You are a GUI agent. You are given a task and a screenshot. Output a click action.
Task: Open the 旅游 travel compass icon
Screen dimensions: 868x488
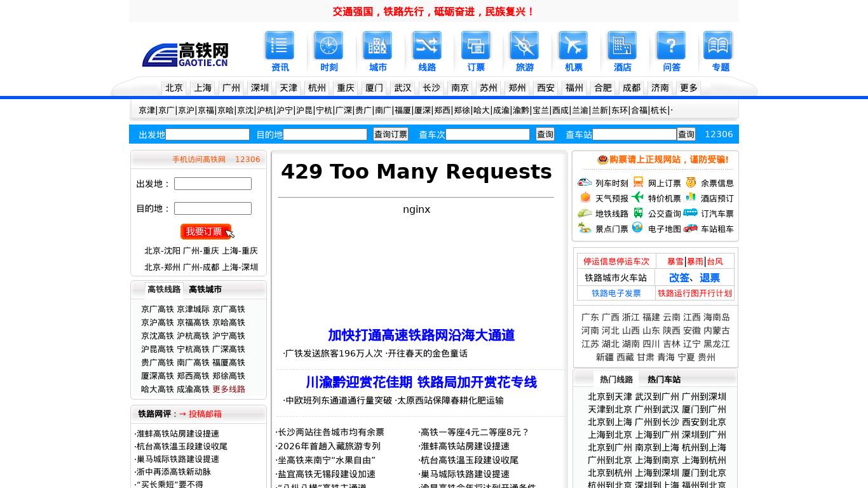click(x=524, y=46)
